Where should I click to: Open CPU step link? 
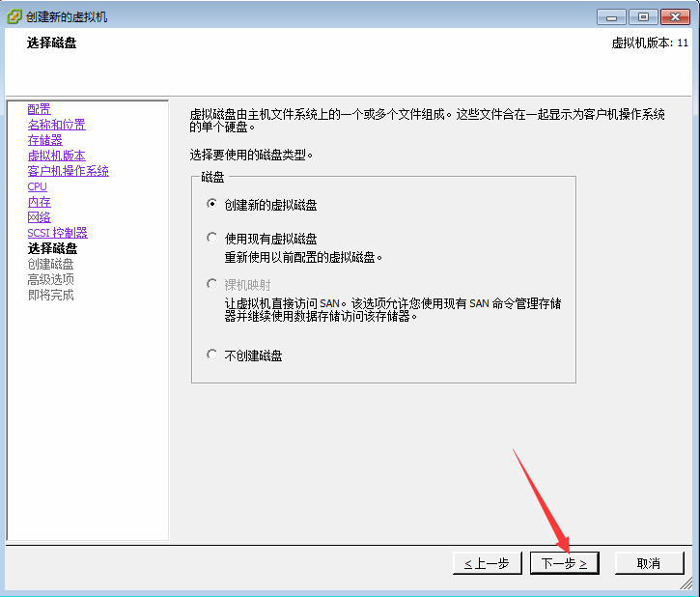coord(37,186)
